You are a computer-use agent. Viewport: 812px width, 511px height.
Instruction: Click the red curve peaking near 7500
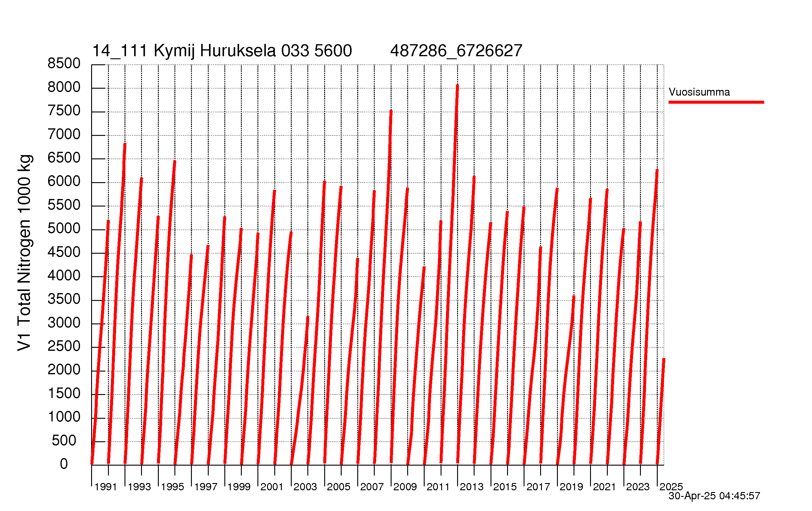(x=383, y=286)
